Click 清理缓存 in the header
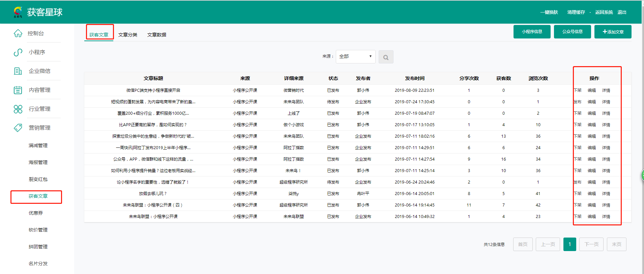The height and width of the screenshot is (274, 644). [576, 12]
